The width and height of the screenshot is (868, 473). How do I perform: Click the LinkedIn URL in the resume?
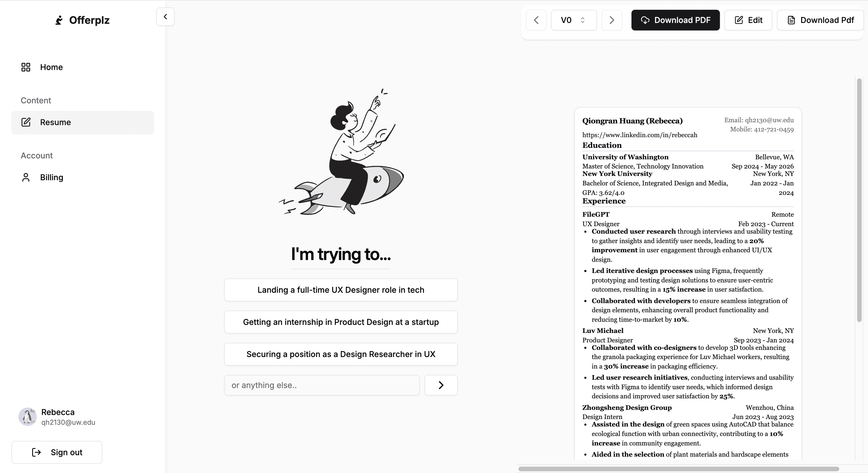(x=640, y=135)
